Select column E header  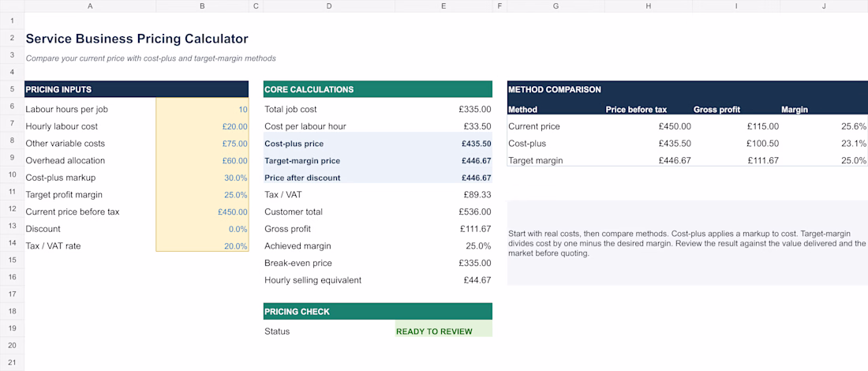click(443, 6)
